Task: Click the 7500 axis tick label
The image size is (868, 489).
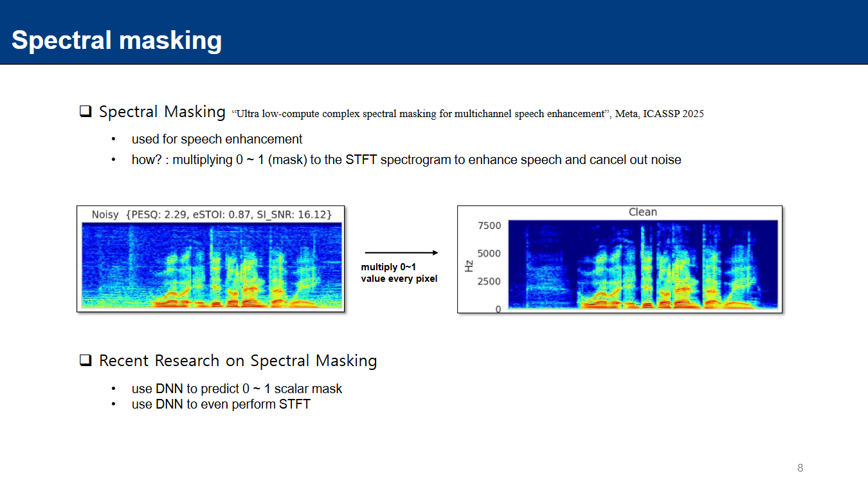Action: pos(489,226)
